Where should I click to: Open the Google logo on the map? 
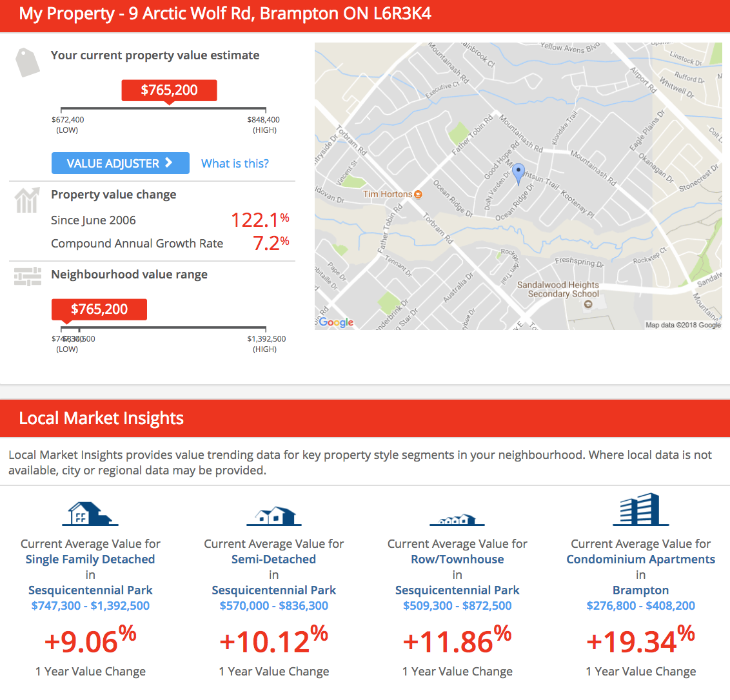coord(336,322)
